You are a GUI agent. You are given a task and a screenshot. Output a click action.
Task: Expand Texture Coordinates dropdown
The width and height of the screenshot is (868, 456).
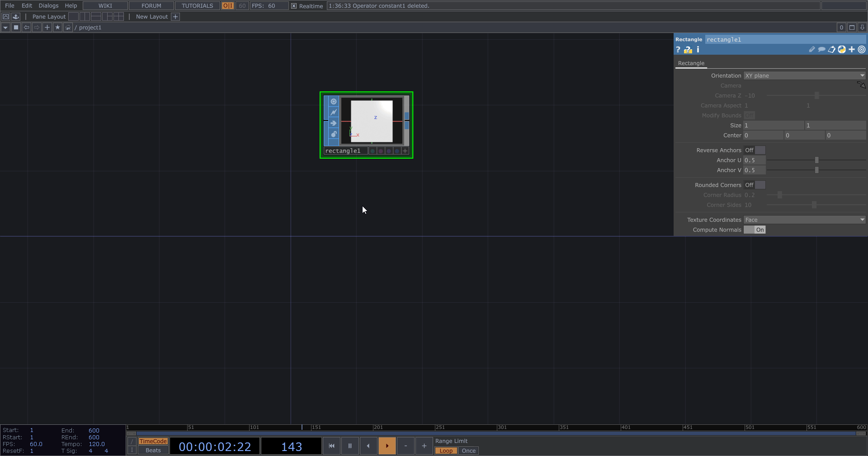804,220
